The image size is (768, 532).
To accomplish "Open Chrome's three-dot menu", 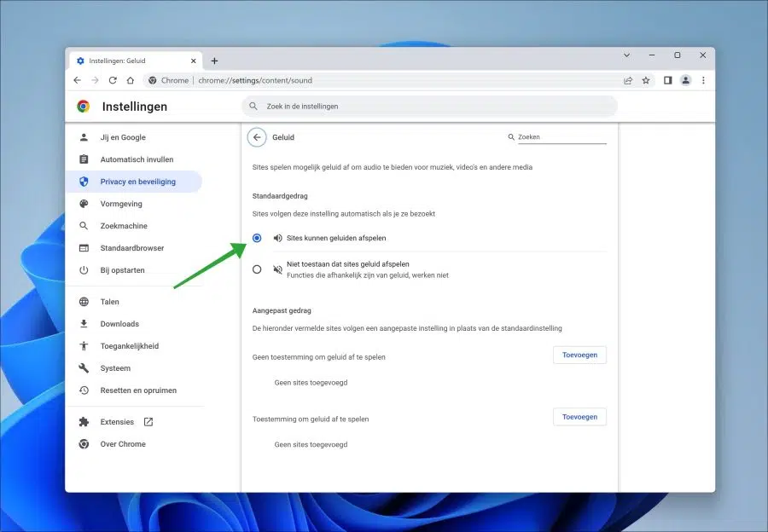I will [703, 80].
